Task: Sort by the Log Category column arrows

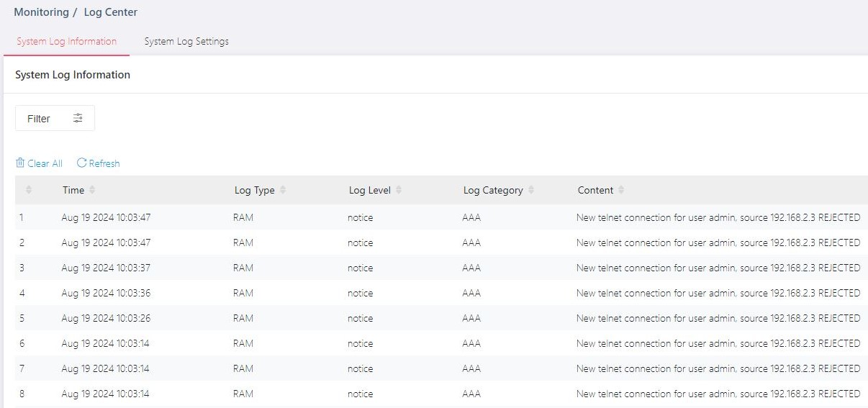Action: point(531,190)
